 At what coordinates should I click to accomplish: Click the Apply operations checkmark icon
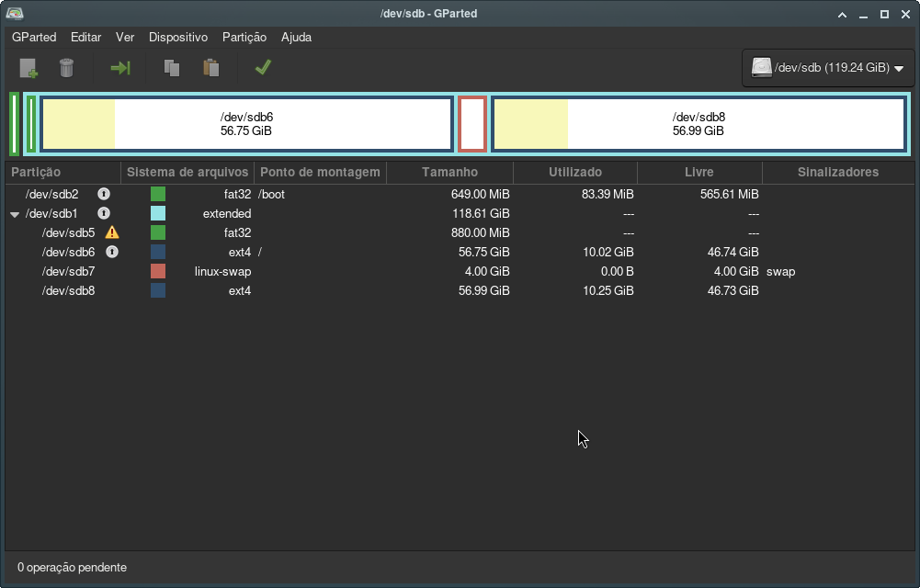263,67
